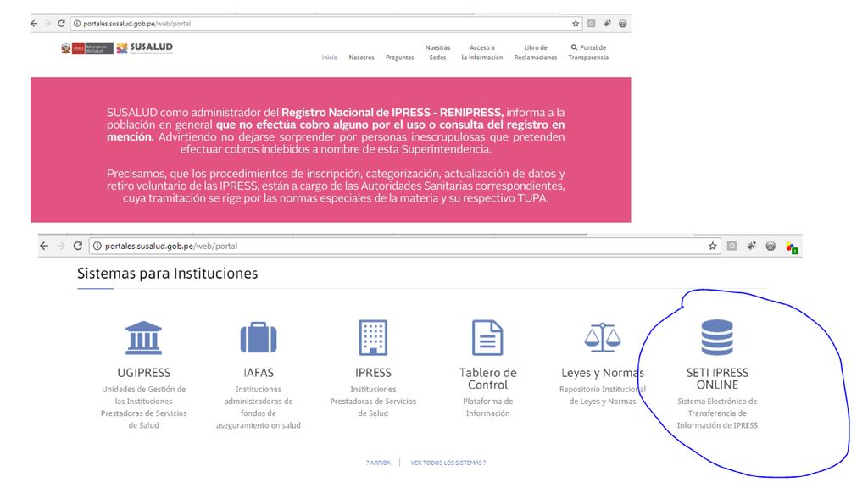The width and height of the screenshot is (868, 488).
Task: Open Acceso a la Información menu
Action: [x=482, y=53]
